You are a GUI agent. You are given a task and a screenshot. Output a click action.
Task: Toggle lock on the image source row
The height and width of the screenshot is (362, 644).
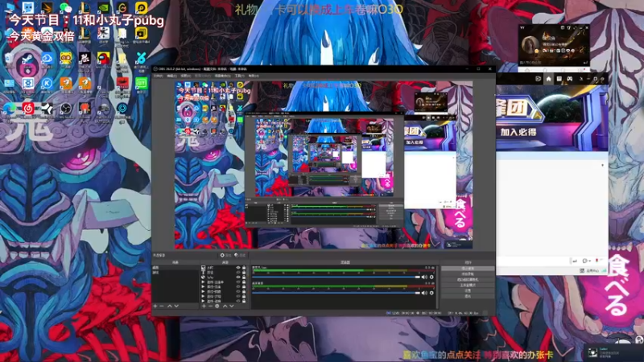(x=244, y=268)
